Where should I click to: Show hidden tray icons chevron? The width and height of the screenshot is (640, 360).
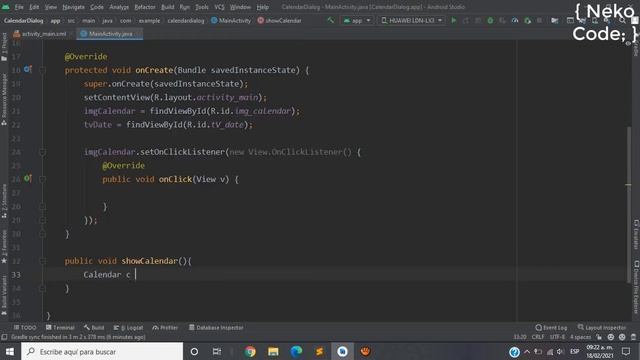point(527,351)
